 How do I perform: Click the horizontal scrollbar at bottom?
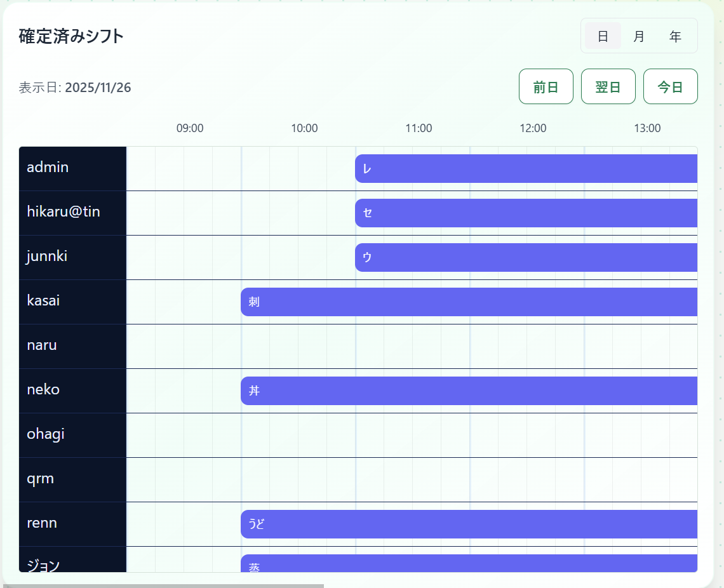(x=163, y=585)
